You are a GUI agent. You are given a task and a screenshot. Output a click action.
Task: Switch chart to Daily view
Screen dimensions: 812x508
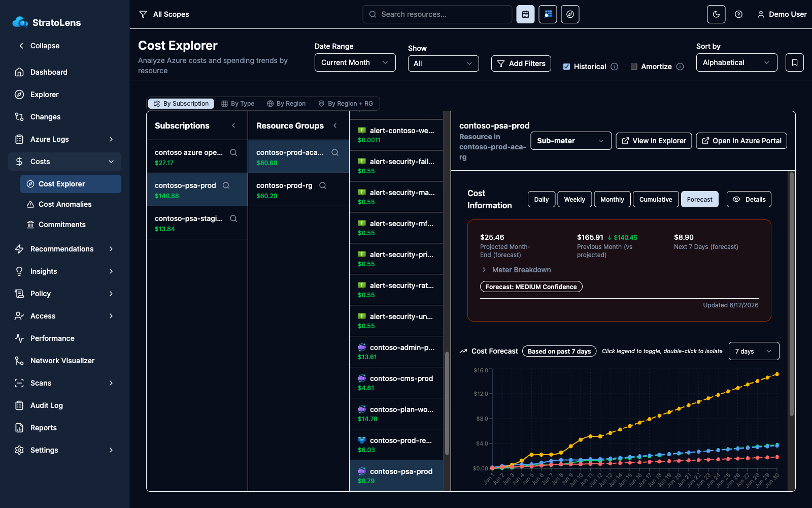pyautogui.click(x=542, y=199)
